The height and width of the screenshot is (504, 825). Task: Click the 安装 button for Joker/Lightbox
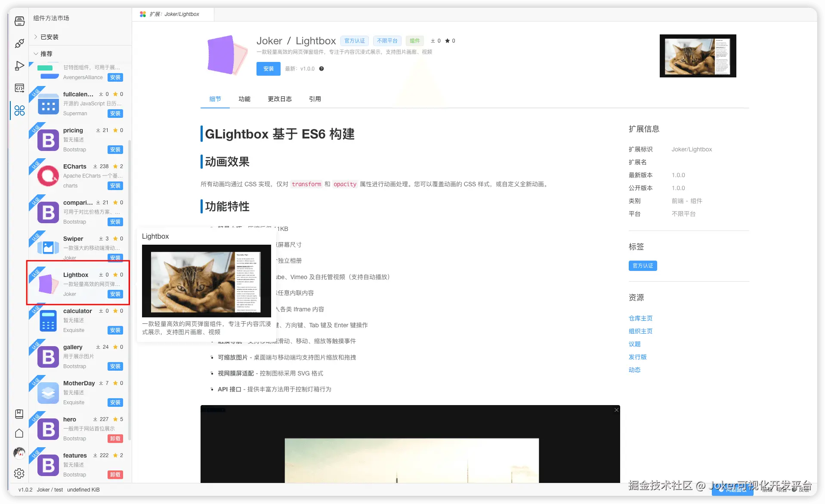[268, 68]
